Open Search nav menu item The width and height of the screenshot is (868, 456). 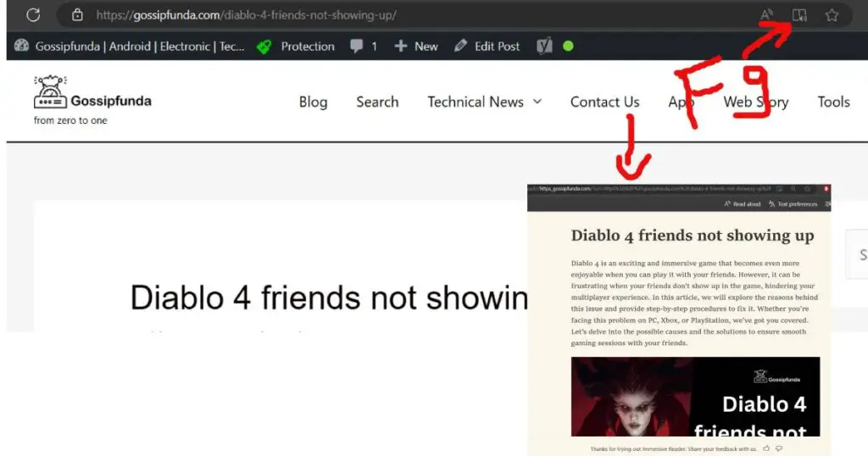[x=377, y=102]
